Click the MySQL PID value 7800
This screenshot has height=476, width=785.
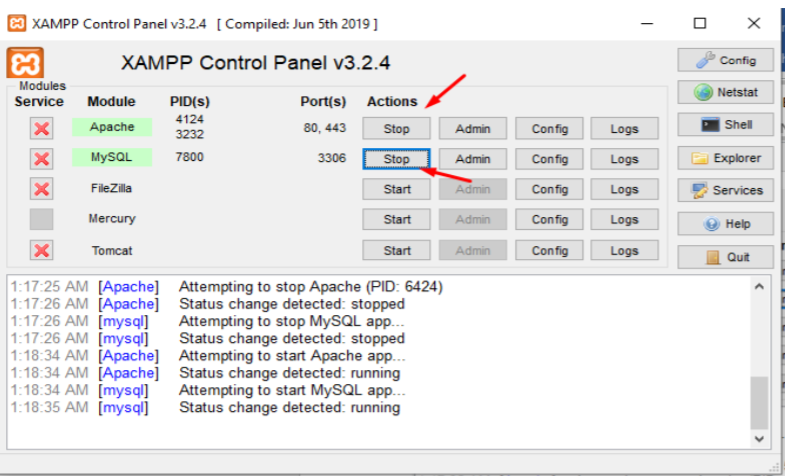tap(189, 157)
